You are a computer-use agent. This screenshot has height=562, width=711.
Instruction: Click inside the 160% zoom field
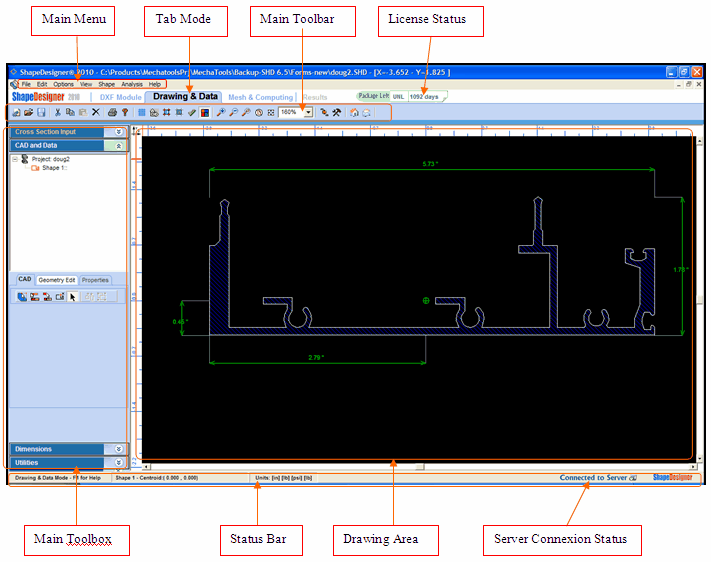(x=291, y=112)
